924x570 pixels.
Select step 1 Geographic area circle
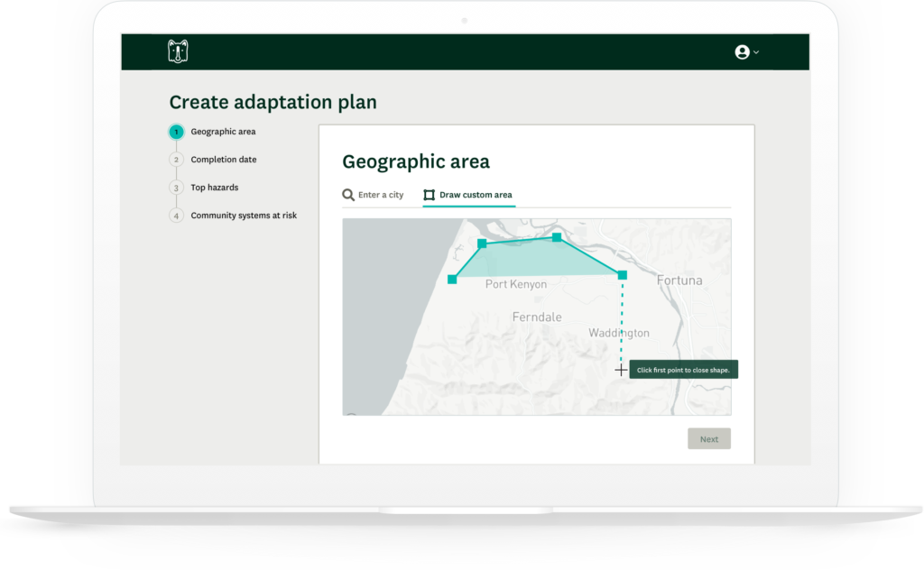(177, 132)
